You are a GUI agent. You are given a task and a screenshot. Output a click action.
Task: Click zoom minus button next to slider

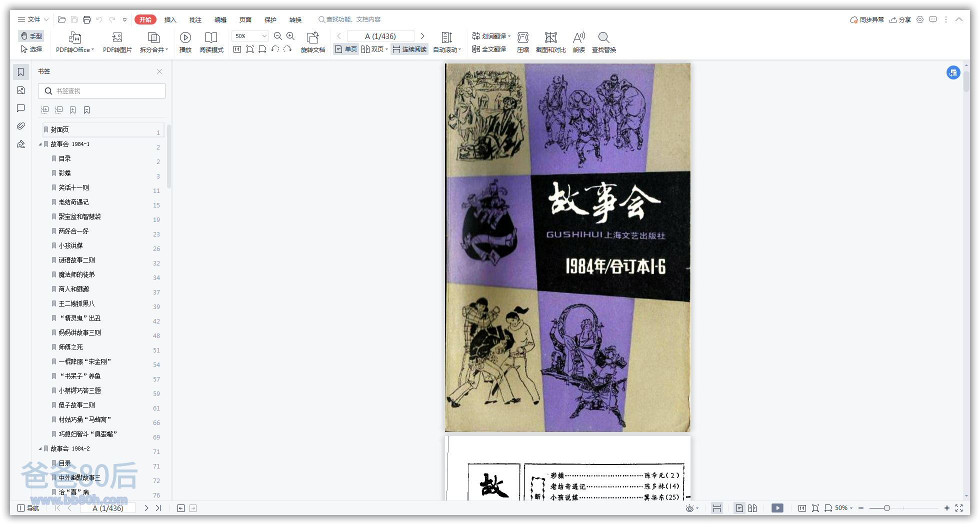(861, 508)
